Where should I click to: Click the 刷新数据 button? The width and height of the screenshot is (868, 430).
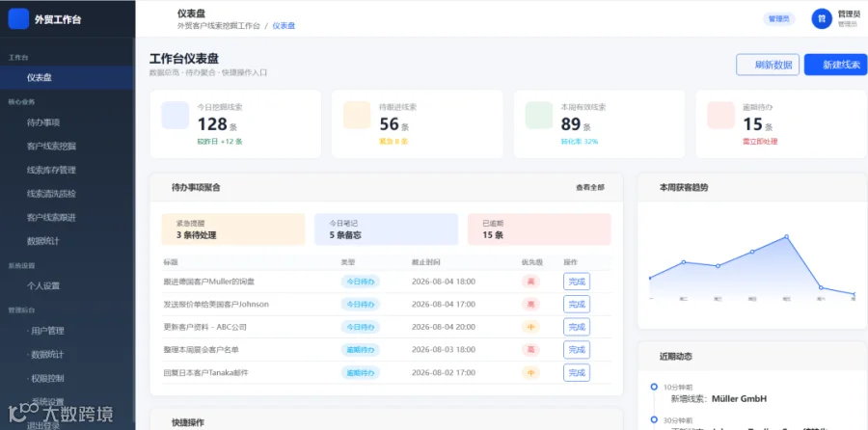[x=768, y=65]
